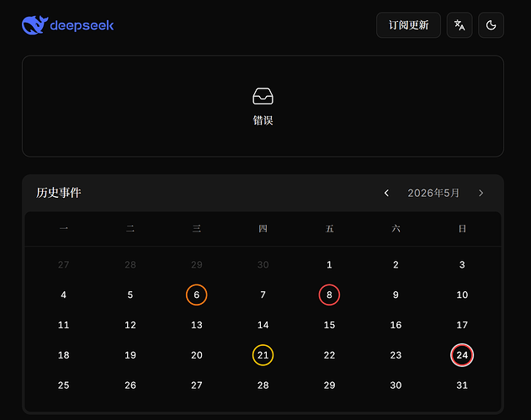
Task: Select day 22 in the calendar
Action: pyautogui.click(x=329, y=355)
